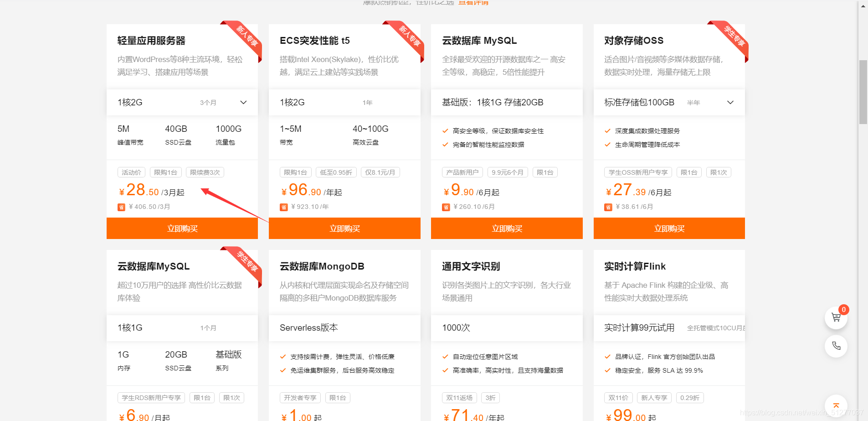This screenshot has height=421, width=868.
Task: Click 自动定位任意图片区域 feature line
Action: (x=480, y=357)
